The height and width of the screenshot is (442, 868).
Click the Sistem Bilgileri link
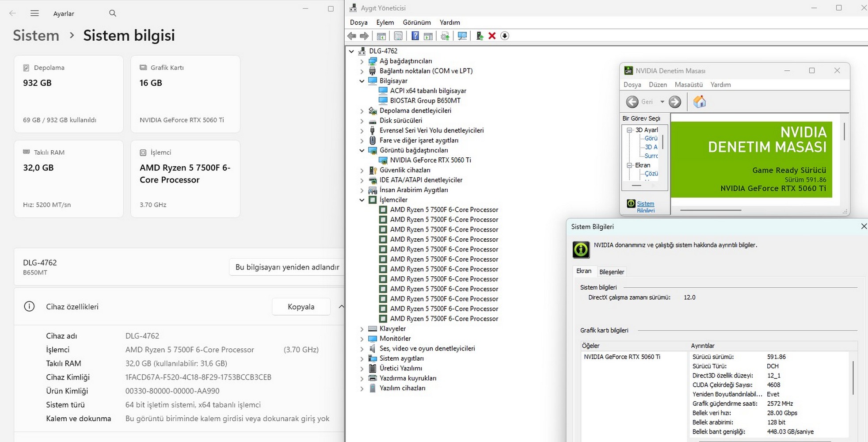click(x=645, y=206)
